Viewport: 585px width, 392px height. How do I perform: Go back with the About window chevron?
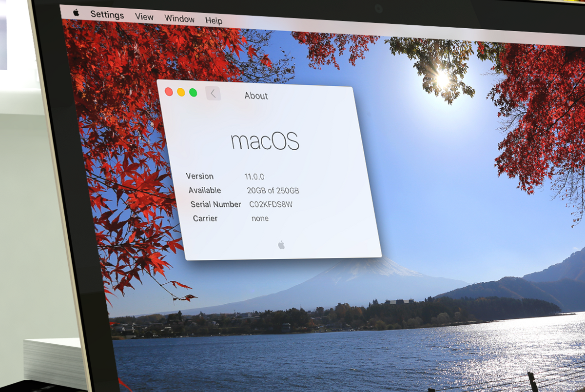click(213, 94)
